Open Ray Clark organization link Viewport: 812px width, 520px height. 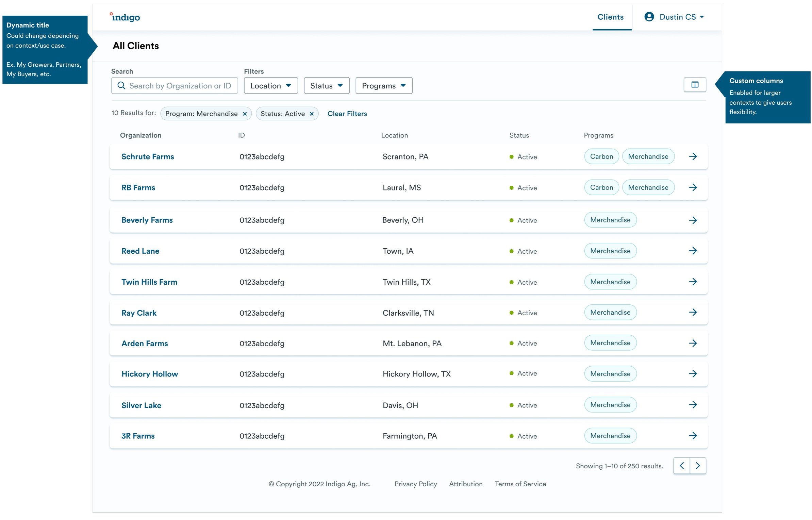[139, 313]
